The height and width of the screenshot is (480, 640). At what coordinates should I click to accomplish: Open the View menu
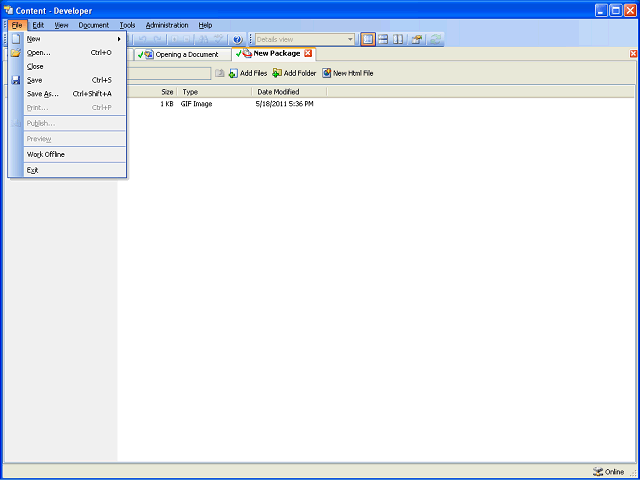pos(61,25)
